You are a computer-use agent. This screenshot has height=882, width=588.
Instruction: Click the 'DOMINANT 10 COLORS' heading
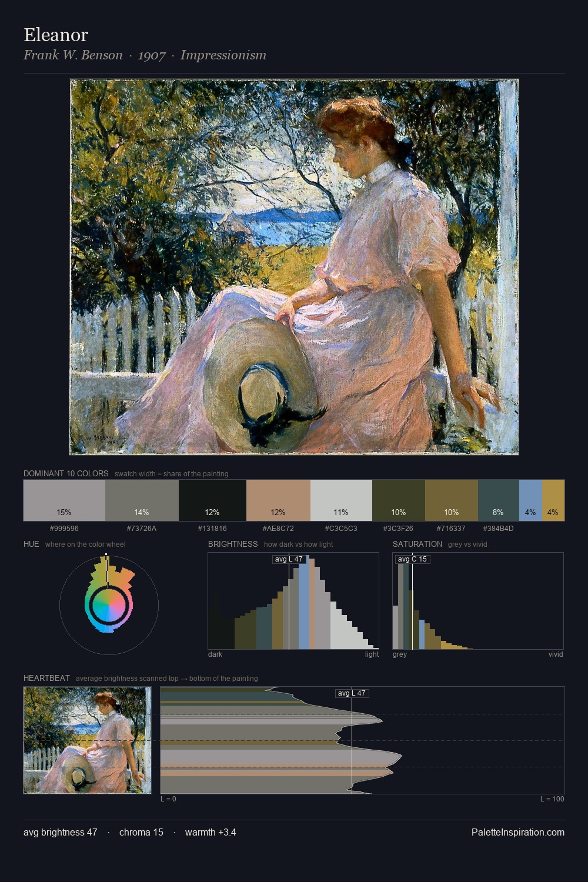coord(66,473)
